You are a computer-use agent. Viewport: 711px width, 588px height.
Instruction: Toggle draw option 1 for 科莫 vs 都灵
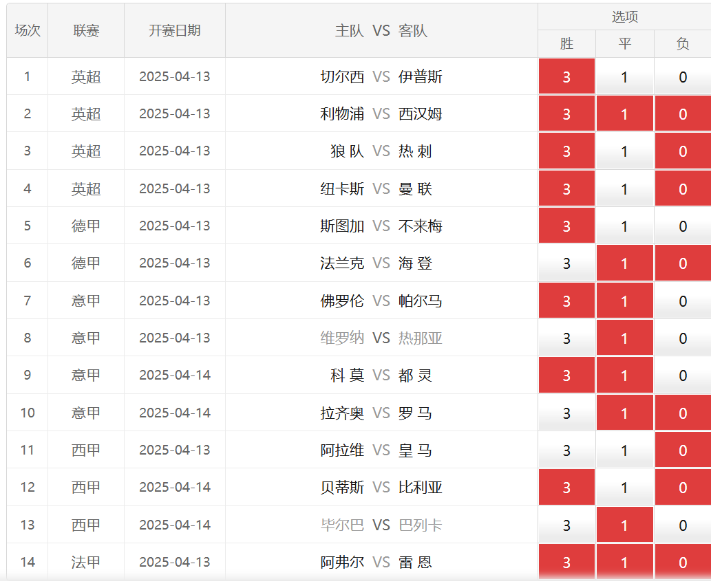[x=624, y=375]
